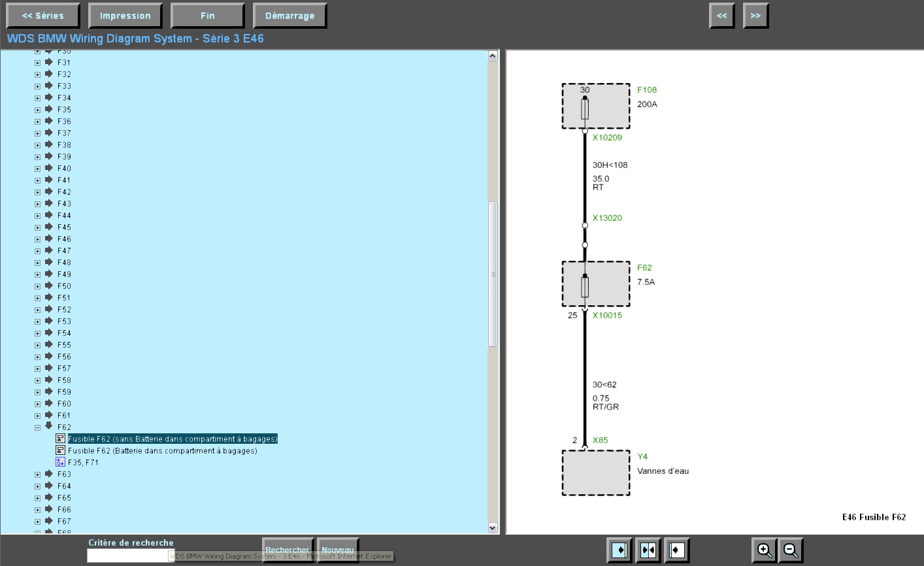Viewport: 924px width, 566px height.
Task: Click connector X10015 label in diagram
Action: [x=607, y=316]
